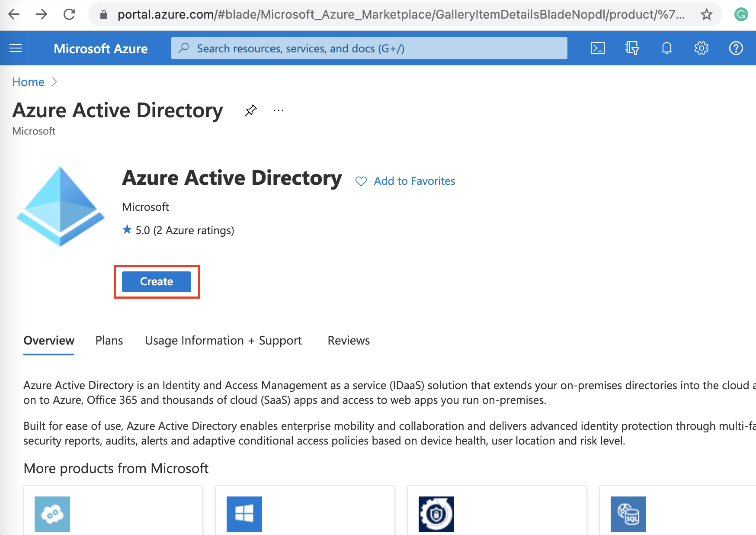
Task: Open Azure Cloud Shell icon
Action: [x=597, y=48]
